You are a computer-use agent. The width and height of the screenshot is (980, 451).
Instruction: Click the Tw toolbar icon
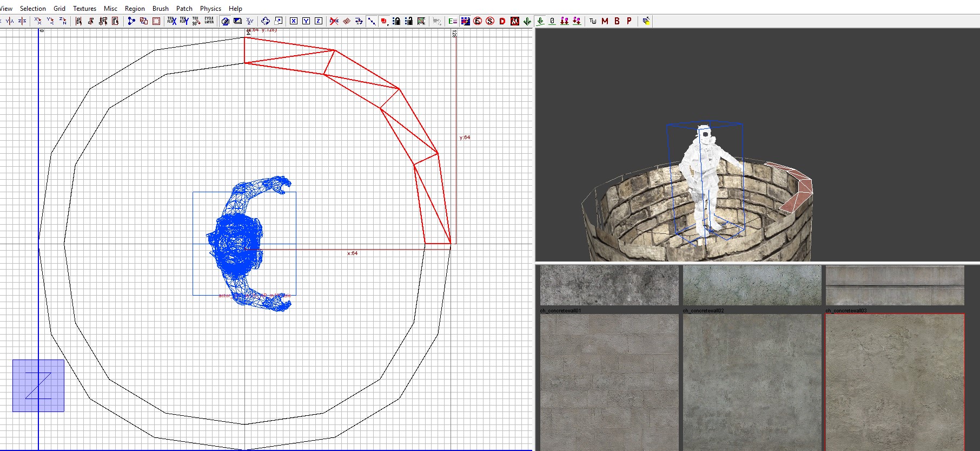pos(593,21)
